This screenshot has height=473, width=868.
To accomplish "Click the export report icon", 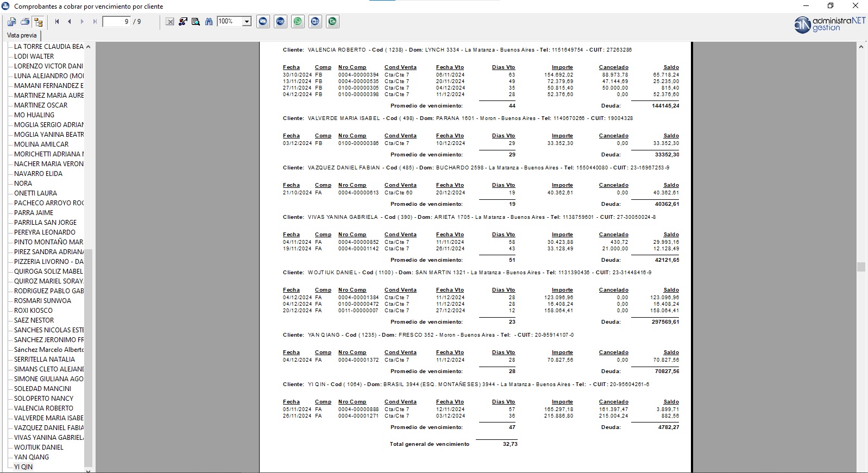I will pyautogui.click(x=11, y=22).
